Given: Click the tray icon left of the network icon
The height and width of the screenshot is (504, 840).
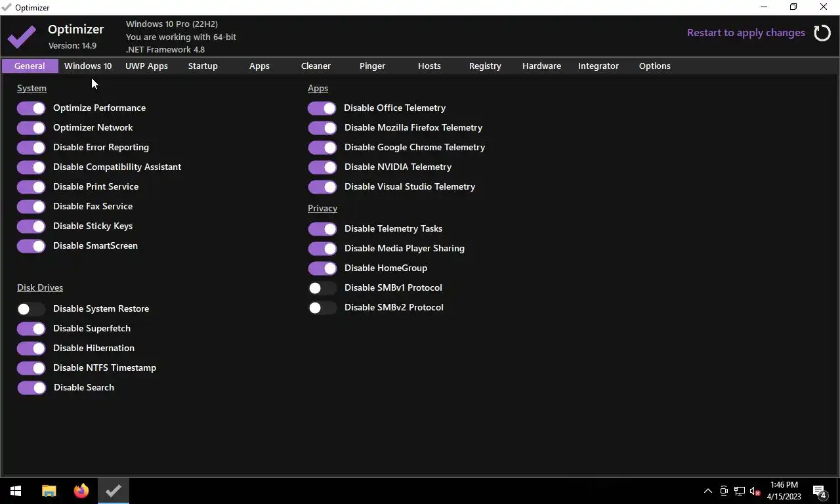Looking at the screenshot, I should (724, 491).
